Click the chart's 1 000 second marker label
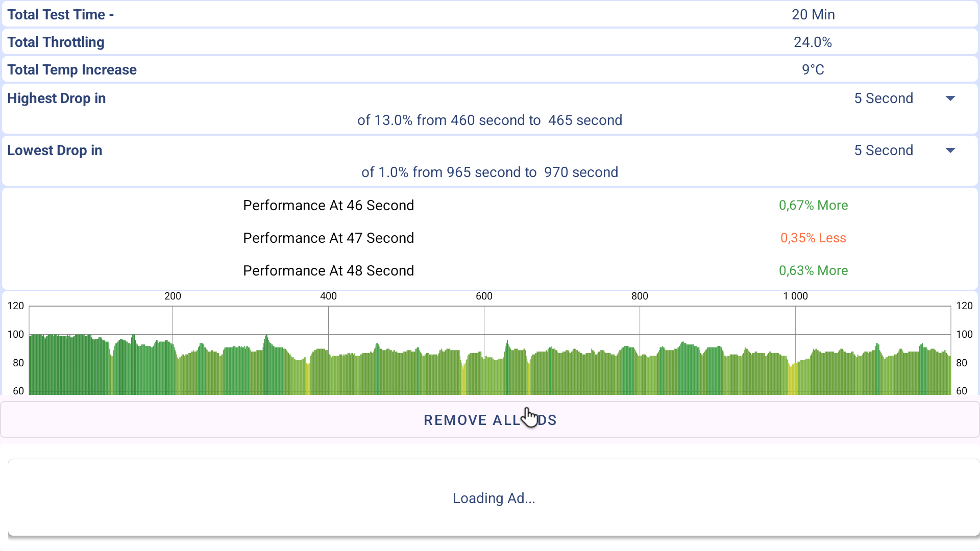The width and height of the screenshot is (980, 551). click(x=795, y=296)
